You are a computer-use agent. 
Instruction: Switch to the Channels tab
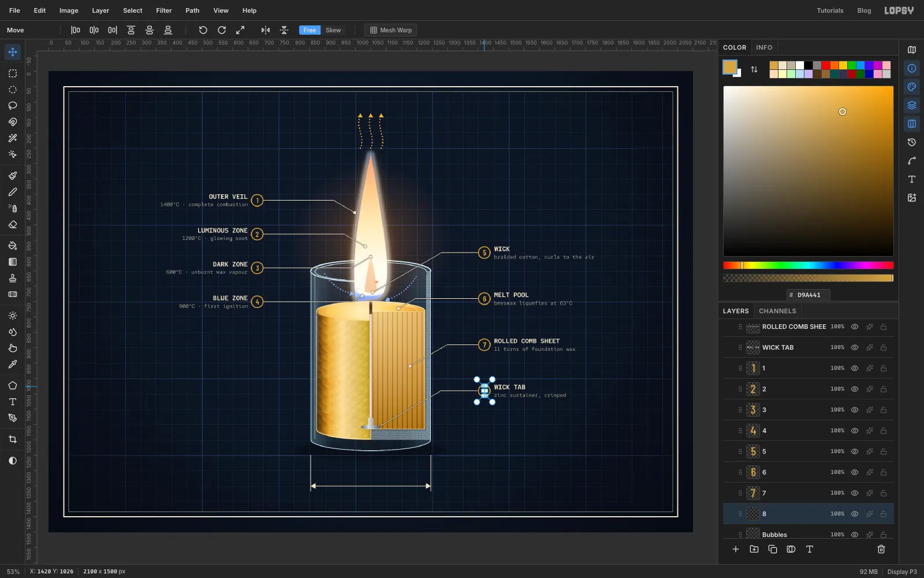tap(777, 311)
